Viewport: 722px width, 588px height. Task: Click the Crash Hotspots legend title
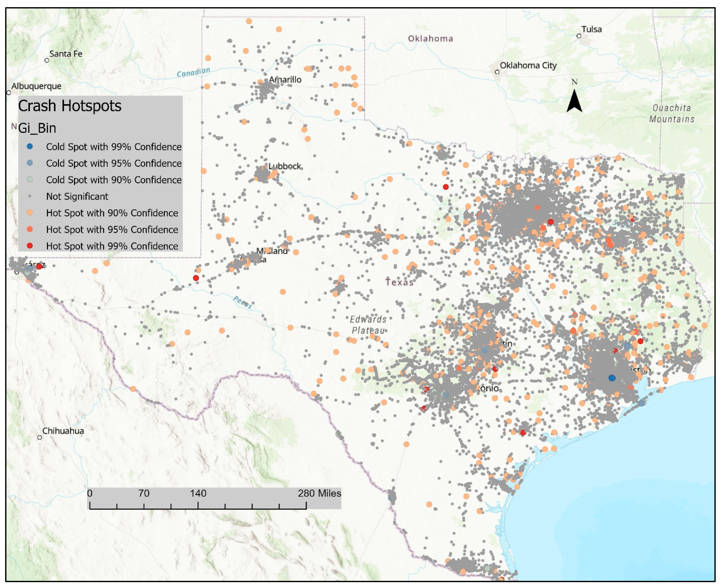click(69, 106)
